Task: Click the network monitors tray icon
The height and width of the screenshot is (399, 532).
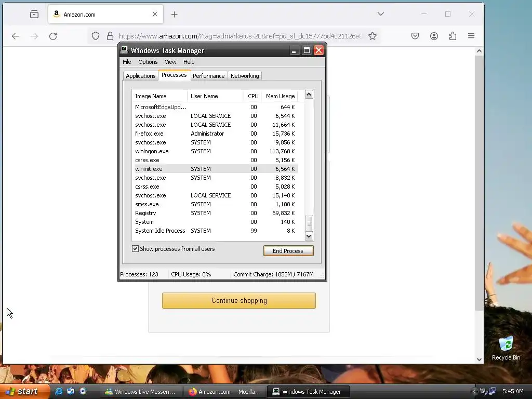Action: point(492,391)
